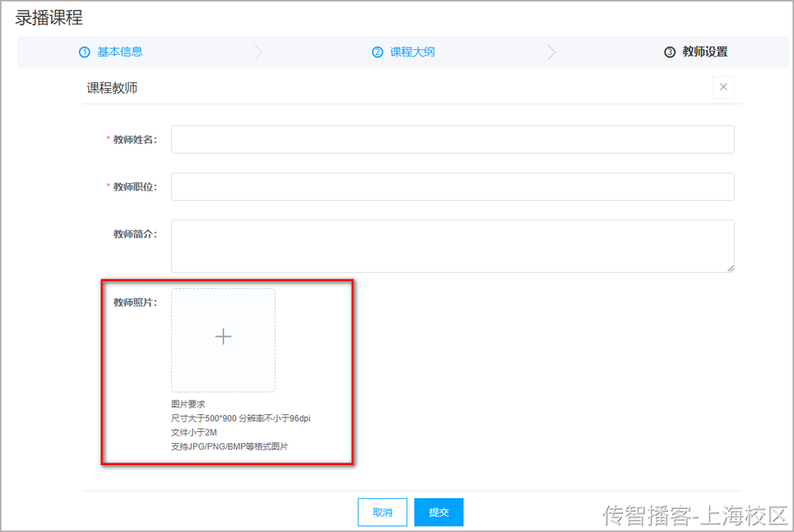Submit the form with 提交
The image size is (794, 532).
pyautogui.click(x=439, y=513)
